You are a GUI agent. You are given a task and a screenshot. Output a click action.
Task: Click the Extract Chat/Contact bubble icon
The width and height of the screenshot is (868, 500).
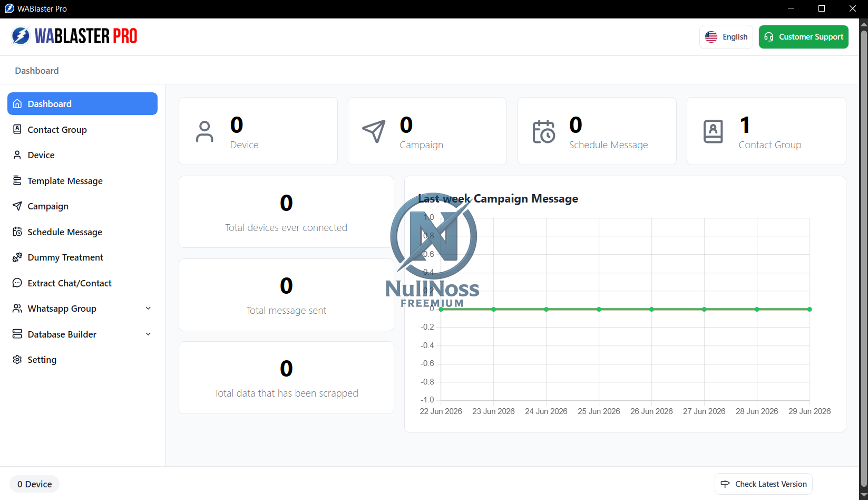pyautogui.click(x=17, y=283)
